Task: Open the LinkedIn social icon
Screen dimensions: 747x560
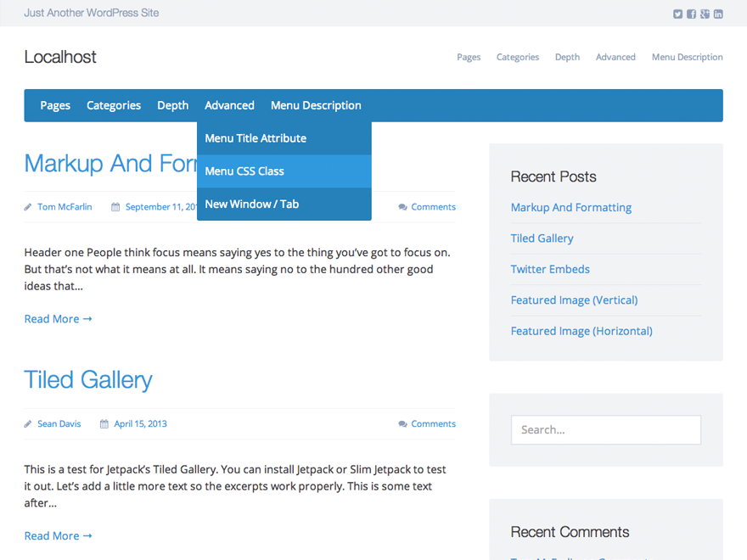Action: pos(718,14)
